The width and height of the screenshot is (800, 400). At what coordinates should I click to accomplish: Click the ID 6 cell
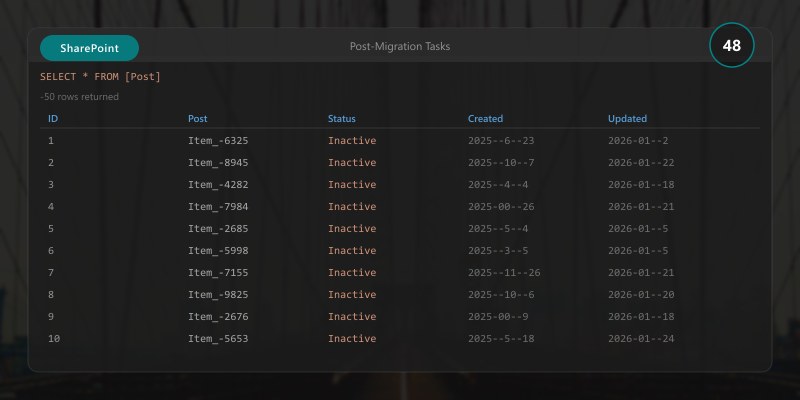point(51,250)
